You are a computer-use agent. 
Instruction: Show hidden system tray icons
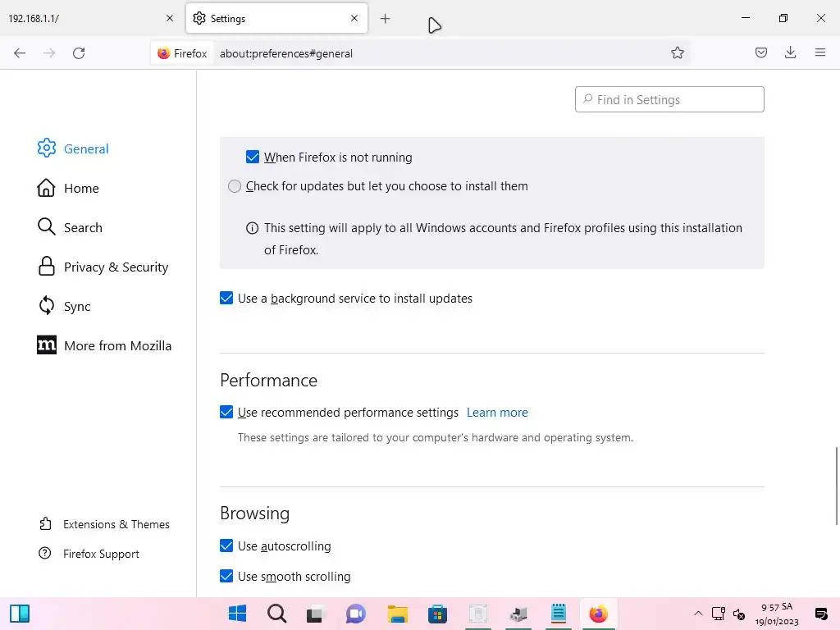[x=698, y=614]
